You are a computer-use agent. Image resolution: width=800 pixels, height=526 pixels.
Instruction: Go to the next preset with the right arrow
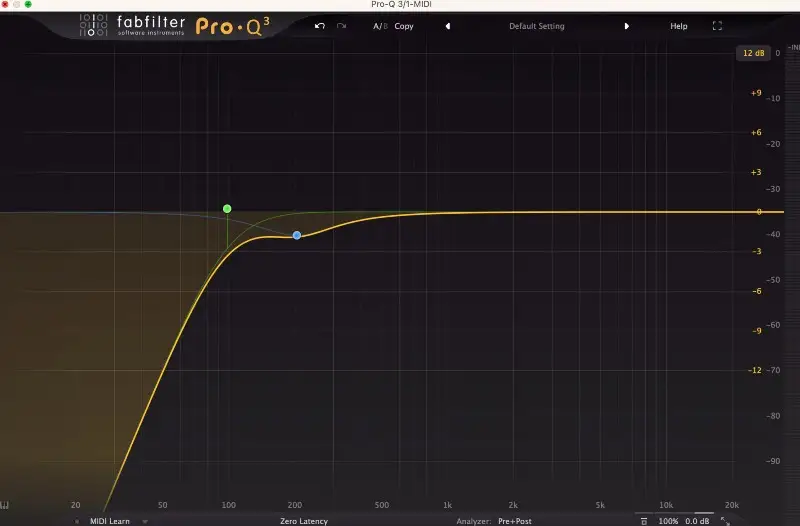click(x=627, y=26)
